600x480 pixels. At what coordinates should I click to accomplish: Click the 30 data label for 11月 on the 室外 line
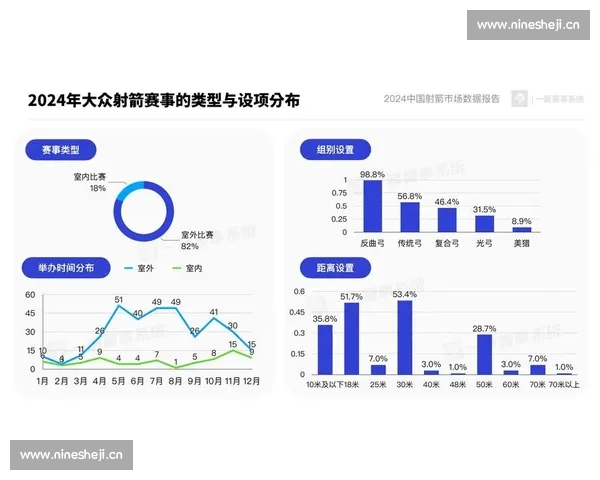coord(233,326)
